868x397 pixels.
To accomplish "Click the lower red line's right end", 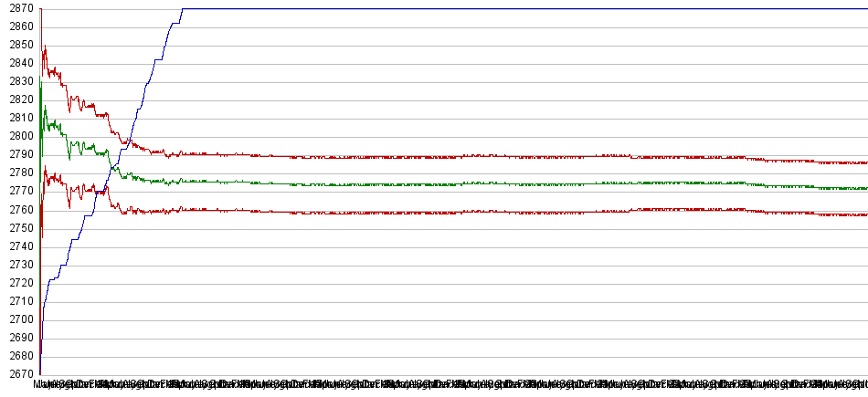I will tap(864, 215).
